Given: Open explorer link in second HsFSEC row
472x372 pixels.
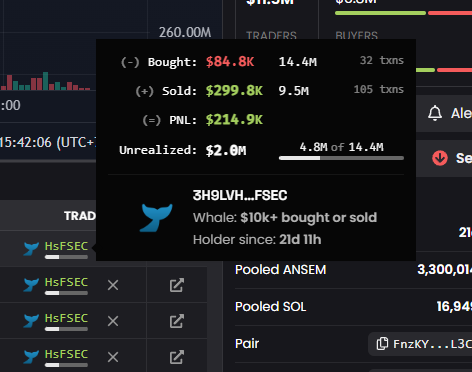Looking at the screenshot, I should coord(177,285).
